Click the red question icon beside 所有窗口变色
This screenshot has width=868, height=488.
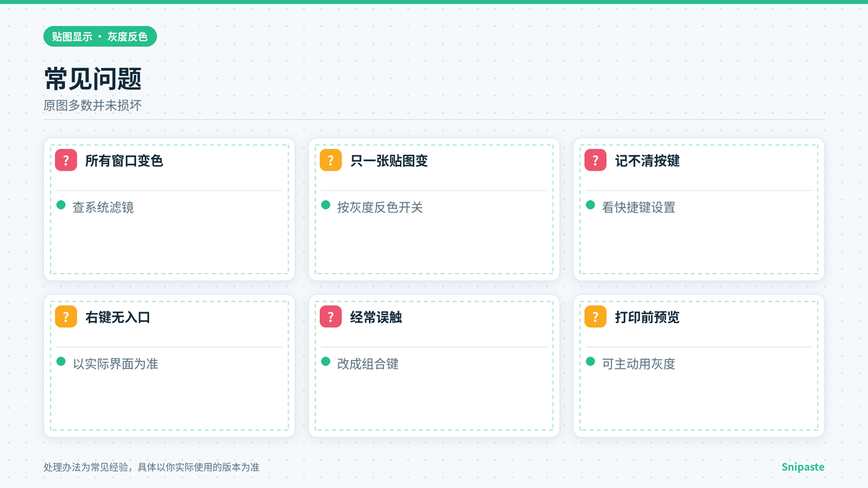(66, 160)
